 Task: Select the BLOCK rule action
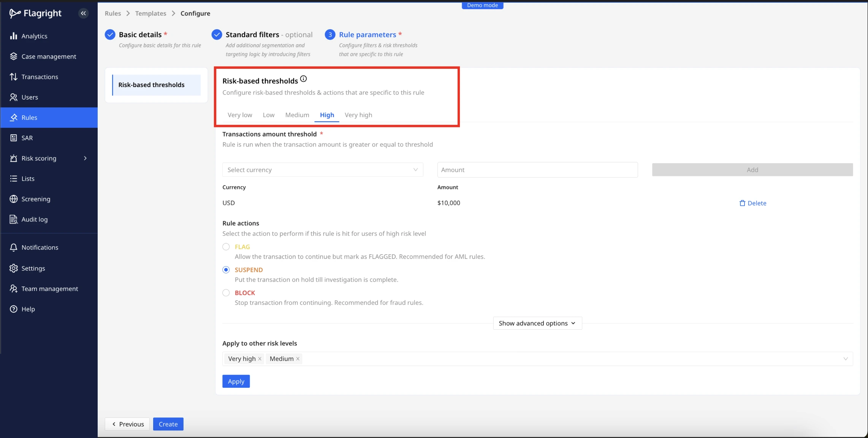[226, 293]
